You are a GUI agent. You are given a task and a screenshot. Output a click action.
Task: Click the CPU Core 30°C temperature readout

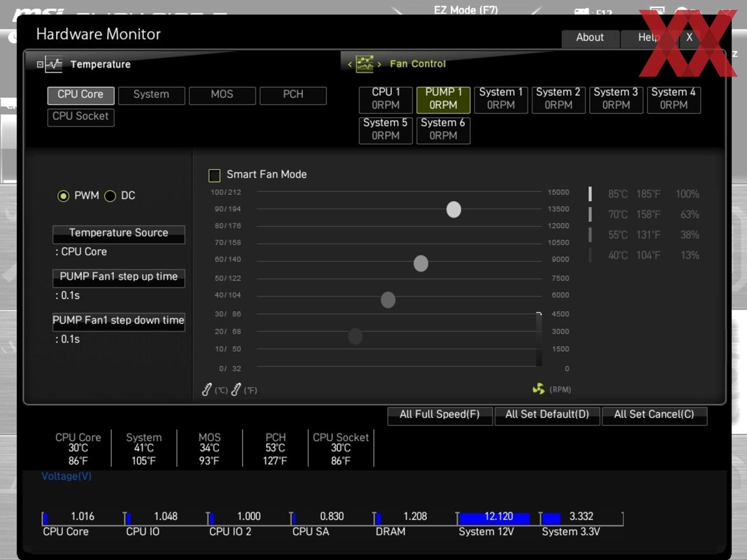pyautogui.click(x=78, y=449)
